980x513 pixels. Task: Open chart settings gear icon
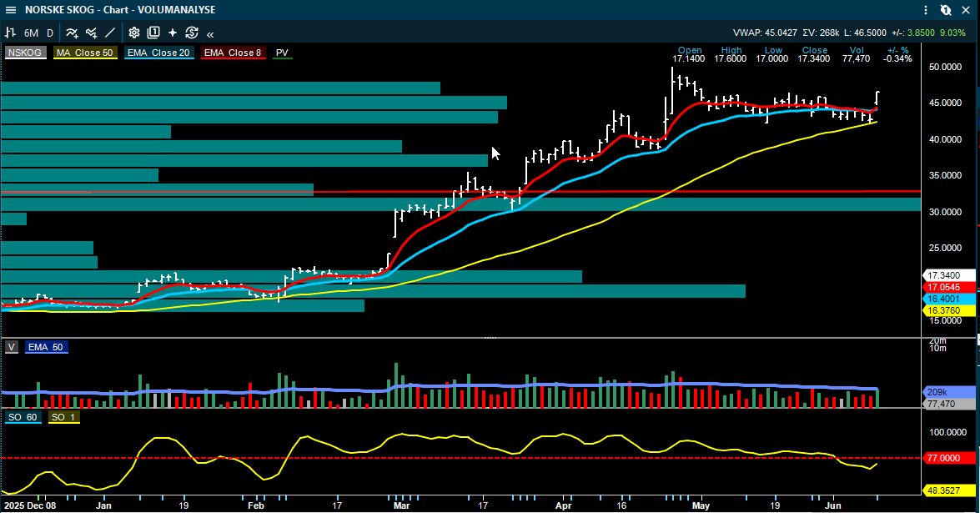point(133,33)
